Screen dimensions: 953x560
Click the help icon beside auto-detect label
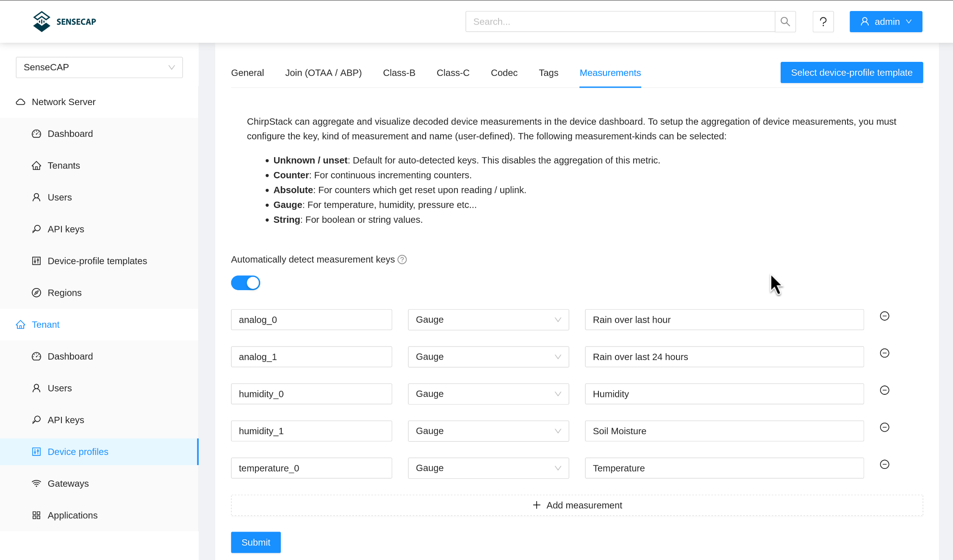[x=402, y=260]
